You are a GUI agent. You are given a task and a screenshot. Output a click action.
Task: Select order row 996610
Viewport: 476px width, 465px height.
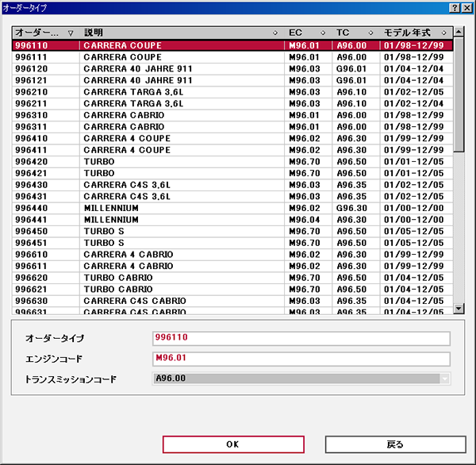pos(232,254)
